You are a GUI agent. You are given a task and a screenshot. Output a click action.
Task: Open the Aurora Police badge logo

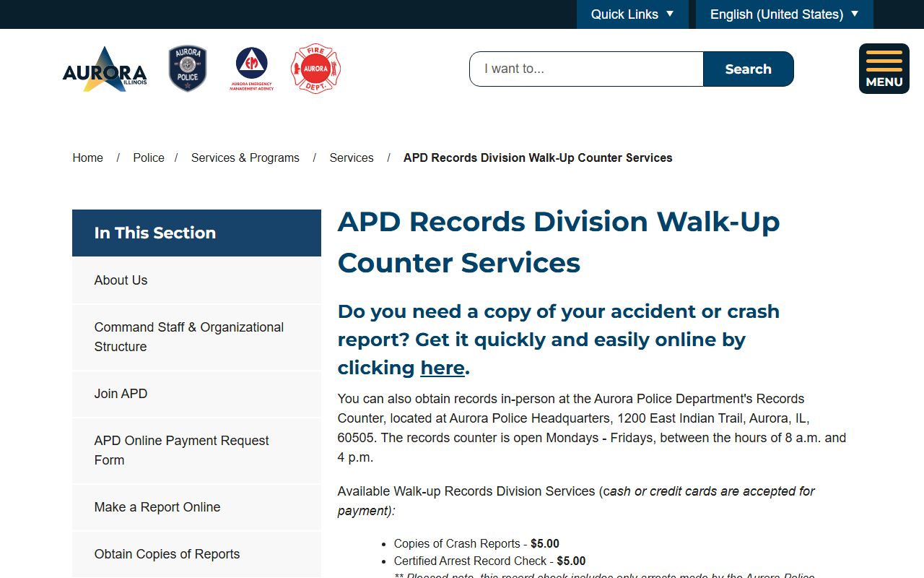coord(188,69)
